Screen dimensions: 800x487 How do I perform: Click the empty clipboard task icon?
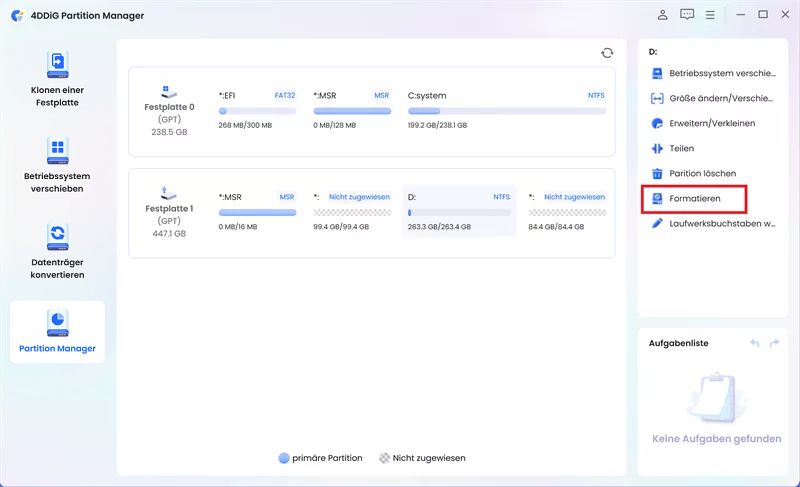717,398
